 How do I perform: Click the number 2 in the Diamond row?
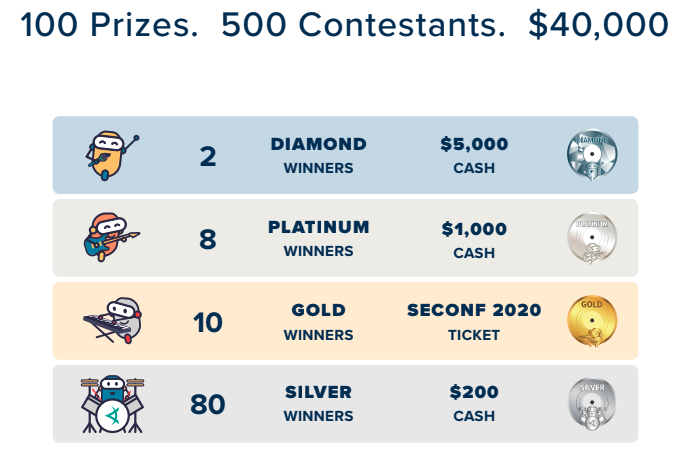click(x=208, y=157)
